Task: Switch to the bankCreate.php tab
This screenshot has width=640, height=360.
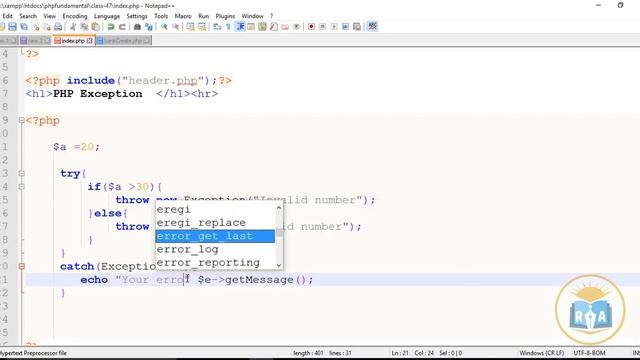Action: (x=124, y=40)
